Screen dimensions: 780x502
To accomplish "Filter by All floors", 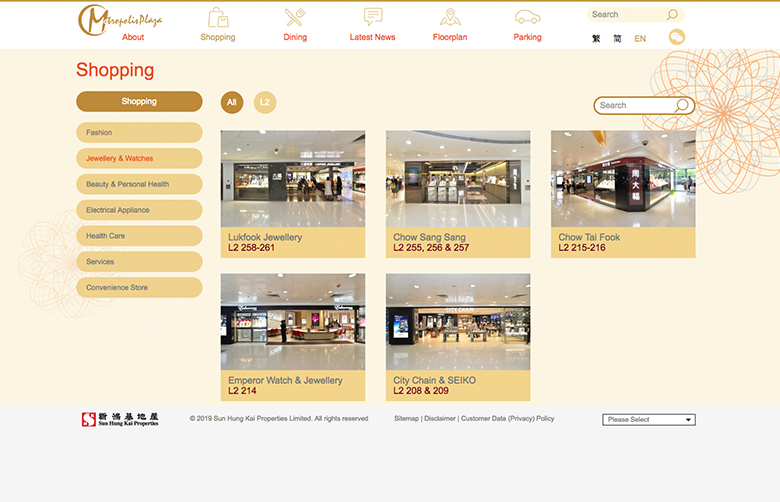I will pyautogui.click(x=232, y=102).
